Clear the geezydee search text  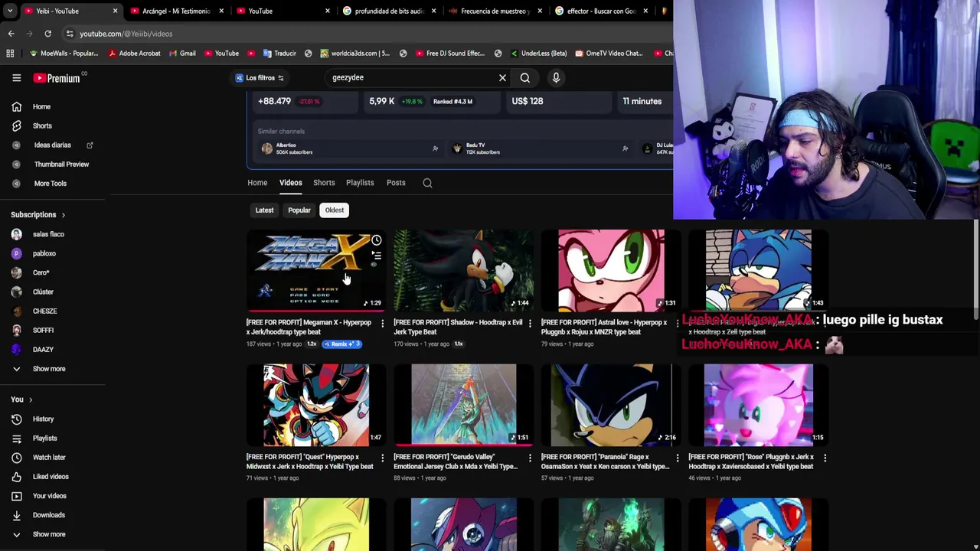coord(502,77)
